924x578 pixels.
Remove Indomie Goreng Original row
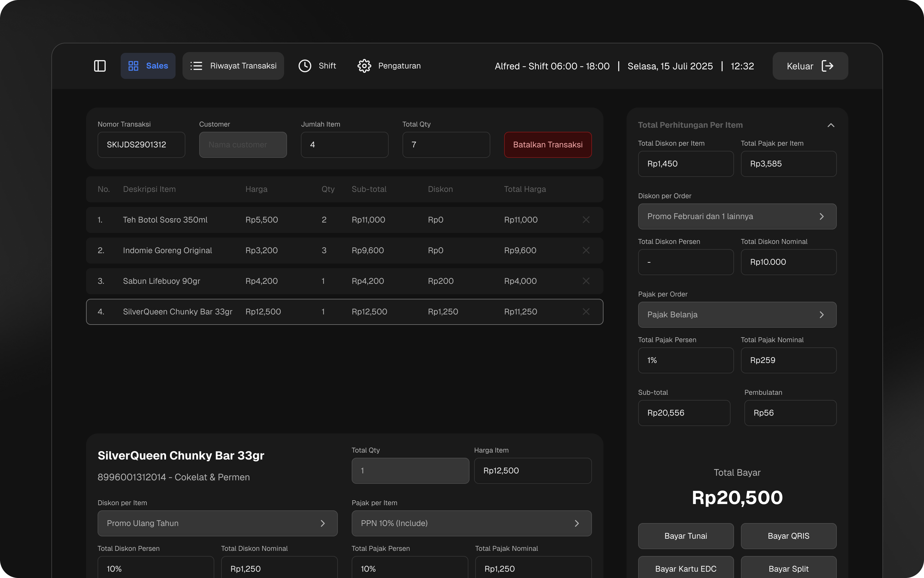click(586, 250)
